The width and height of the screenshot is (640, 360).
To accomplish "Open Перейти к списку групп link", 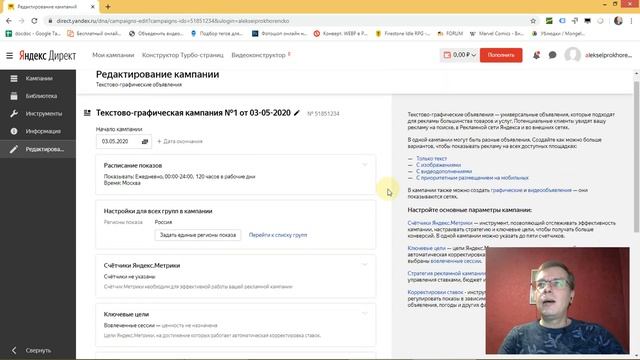I will pyautogui.click(x=278, y=235).
